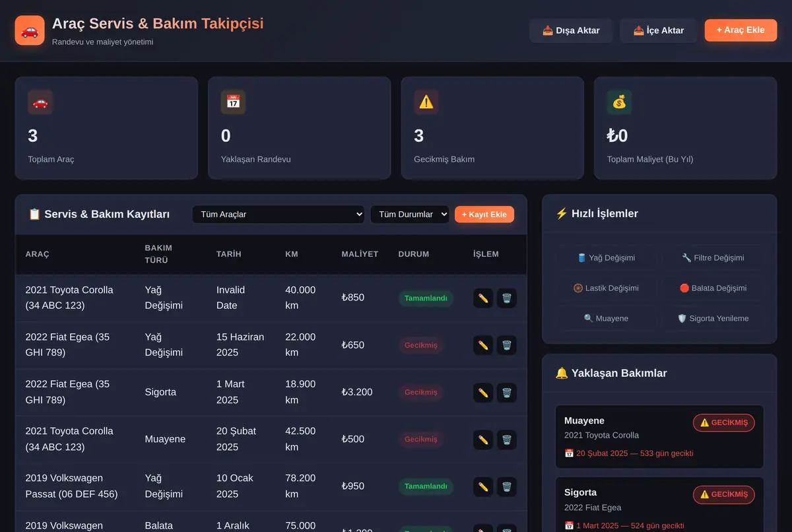Choose Muayene quick action
The height and width of the screenshot is (532, 792).
[606, 319]
